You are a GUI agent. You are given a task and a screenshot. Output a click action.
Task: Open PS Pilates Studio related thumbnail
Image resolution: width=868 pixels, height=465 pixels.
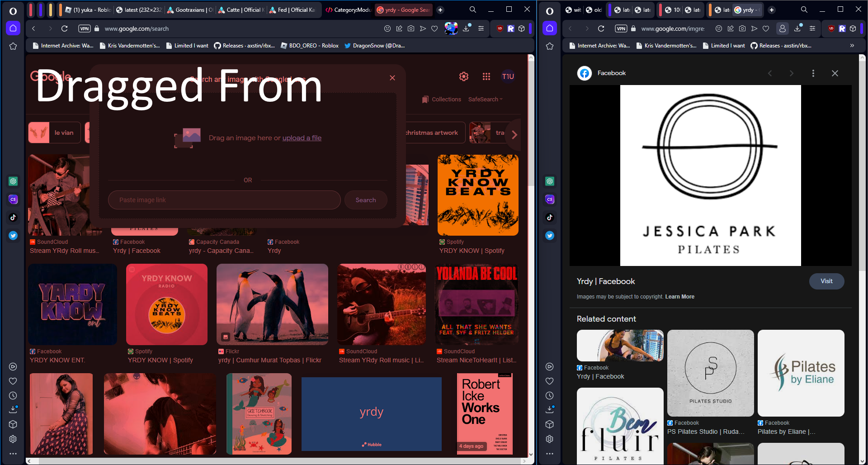pos(711,373)
